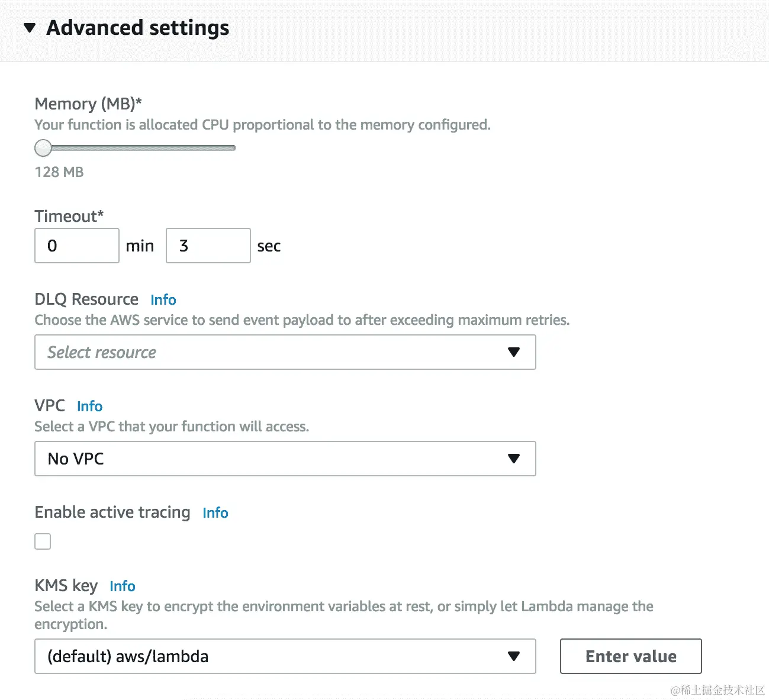This screenshot has width=769, height=700.
Task: Grab the Memory slider handle
Action: [x=43, y=148]
